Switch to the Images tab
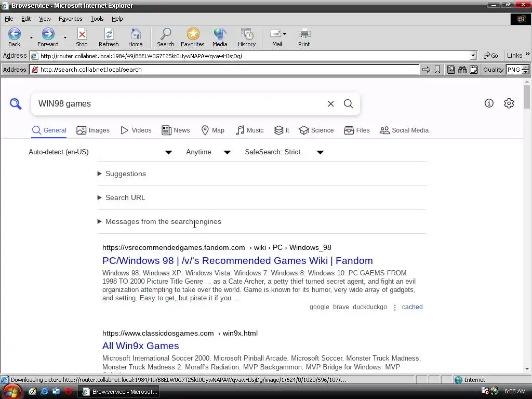This screenshot has height=399, width=532. 93,130
